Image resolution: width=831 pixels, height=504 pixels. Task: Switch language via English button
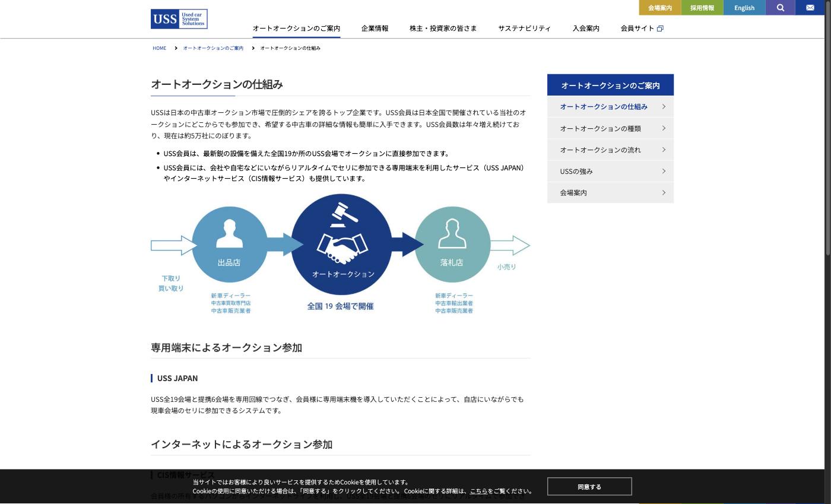(x=744, y=8)
